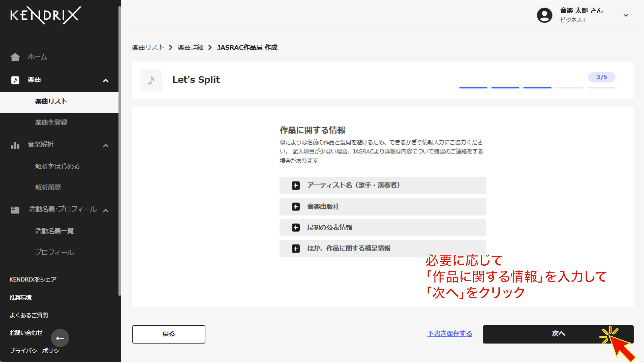Click the home icon in sidebar
Screen dimensions: 644x363
click(x=15, y=57)
